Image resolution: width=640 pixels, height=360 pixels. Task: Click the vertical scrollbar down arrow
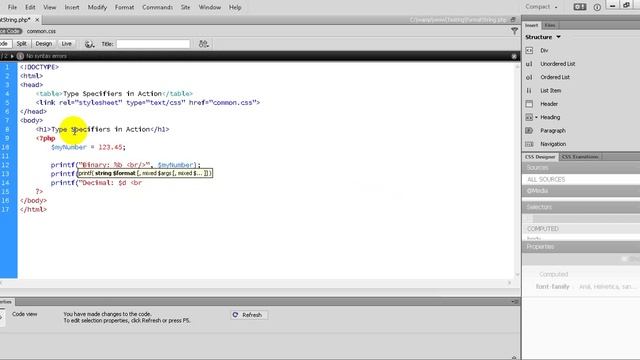pyautogui.click(x=517, y=275)
